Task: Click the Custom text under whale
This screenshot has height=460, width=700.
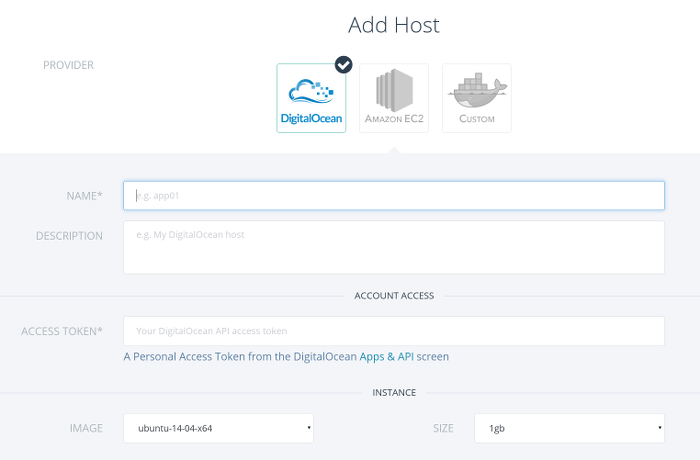Action: (x=477, y=119)
